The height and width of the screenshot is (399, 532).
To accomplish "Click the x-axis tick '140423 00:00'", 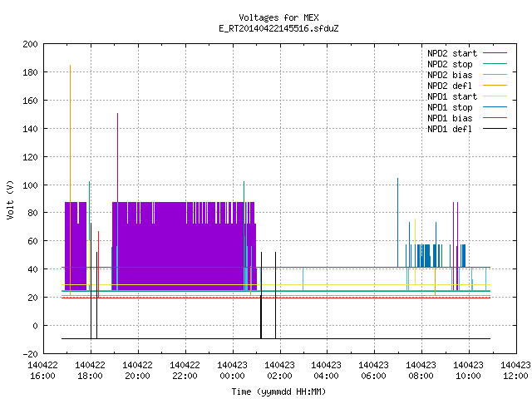I will tap(232, 371).
